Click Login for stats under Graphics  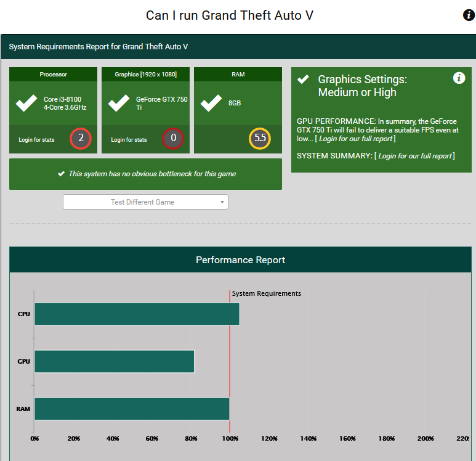[129, 140]
